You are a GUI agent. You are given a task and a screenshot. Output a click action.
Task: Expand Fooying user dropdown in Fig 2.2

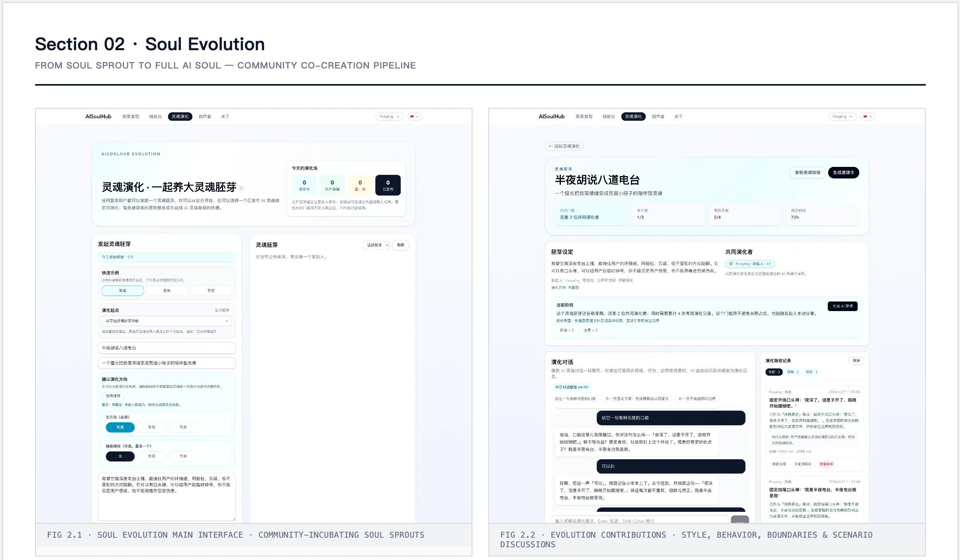[842, 116]
